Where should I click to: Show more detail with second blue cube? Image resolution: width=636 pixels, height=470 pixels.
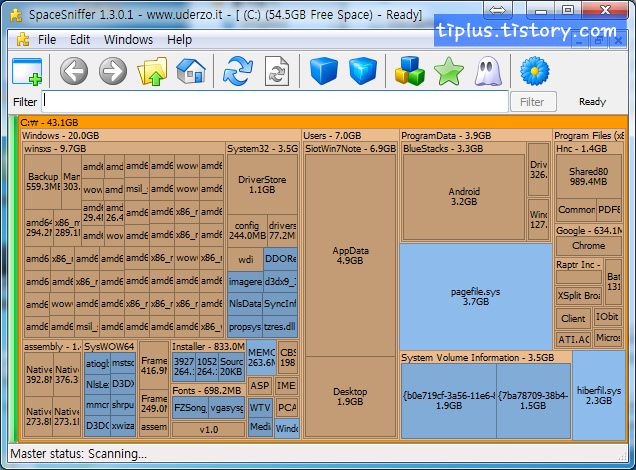[x=363, y=71]
